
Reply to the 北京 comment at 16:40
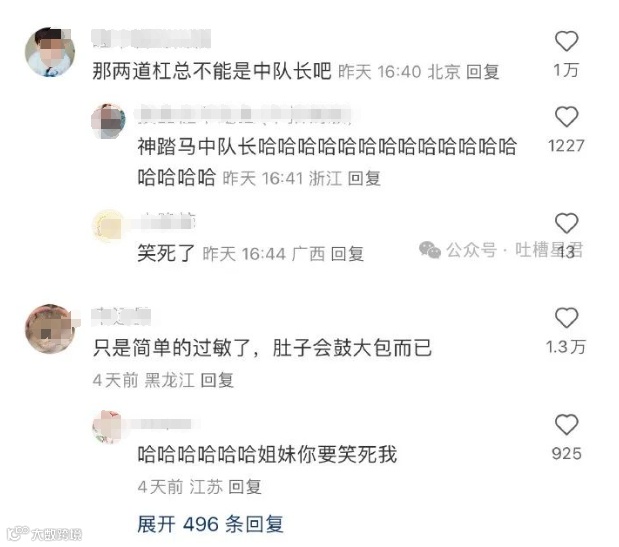coord(482,72)
